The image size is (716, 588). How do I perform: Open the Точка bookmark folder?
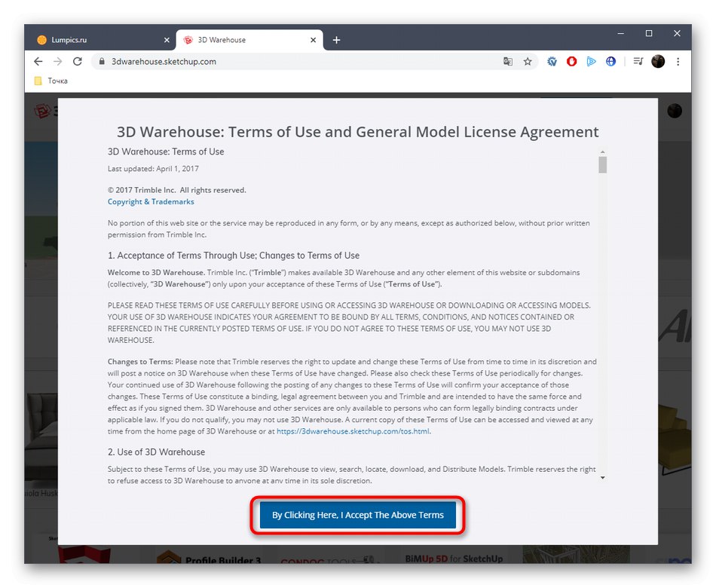(x=51, y=81)
